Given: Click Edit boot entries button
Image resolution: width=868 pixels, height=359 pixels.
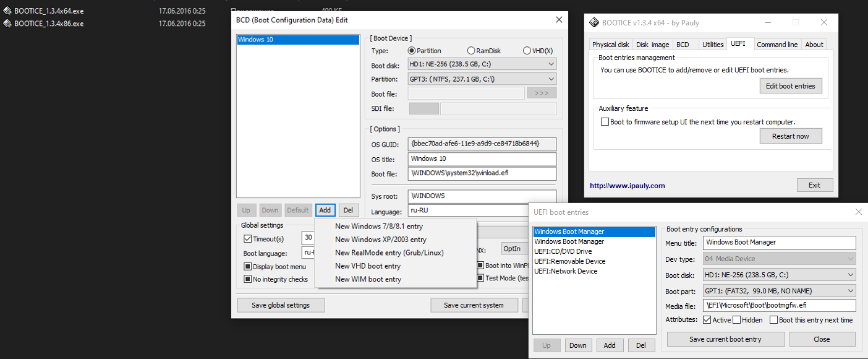Looking at the screenshot, I should [791, 86].
